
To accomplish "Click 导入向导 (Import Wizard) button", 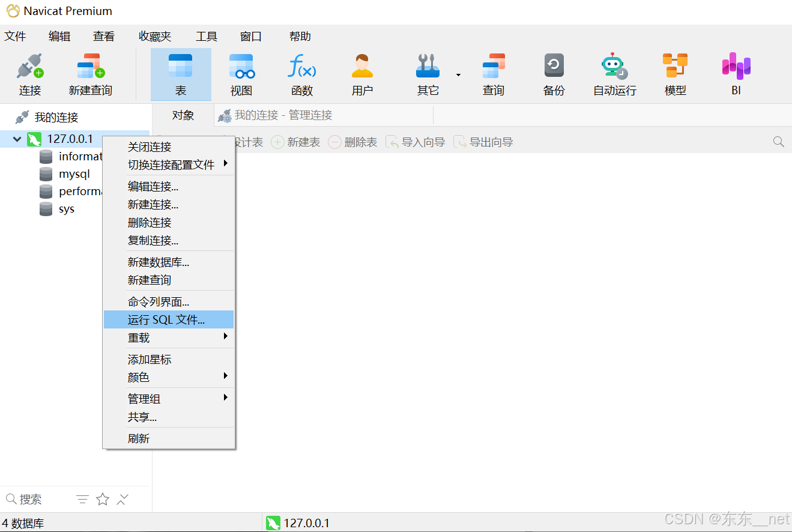I will tap(416, 142).
